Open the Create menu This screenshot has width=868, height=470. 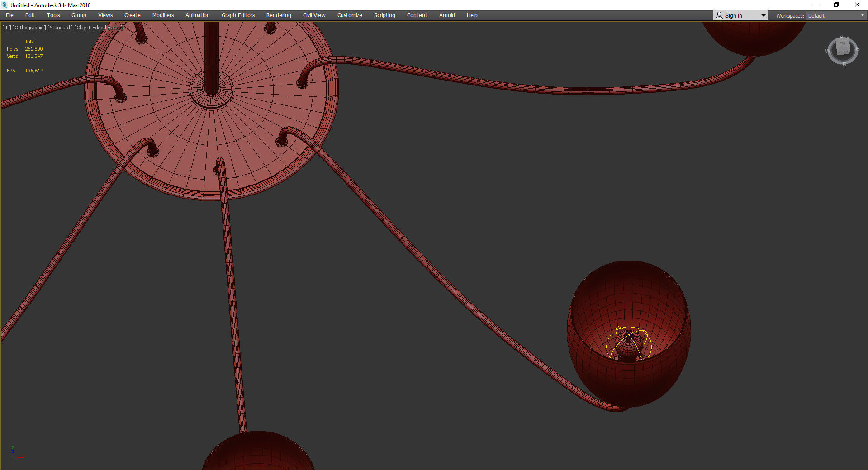[x=133, y=15]
